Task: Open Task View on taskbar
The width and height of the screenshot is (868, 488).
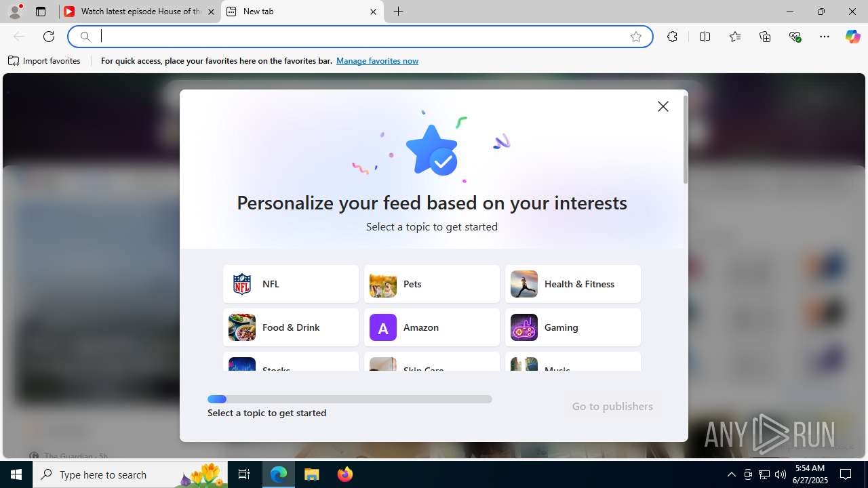Action: point(244,474)
